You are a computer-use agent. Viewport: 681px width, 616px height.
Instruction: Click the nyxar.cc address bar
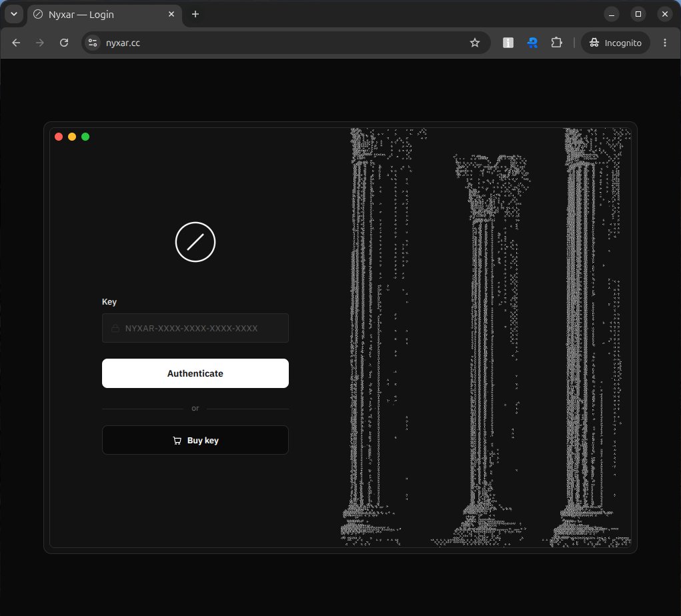285,43
